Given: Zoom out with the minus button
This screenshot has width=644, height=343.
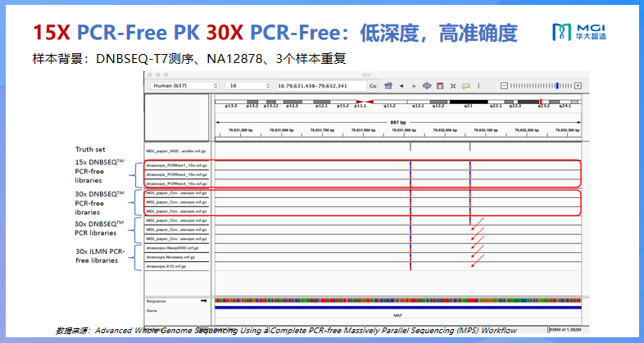Looking at the screenshot, I should point(504,86).
